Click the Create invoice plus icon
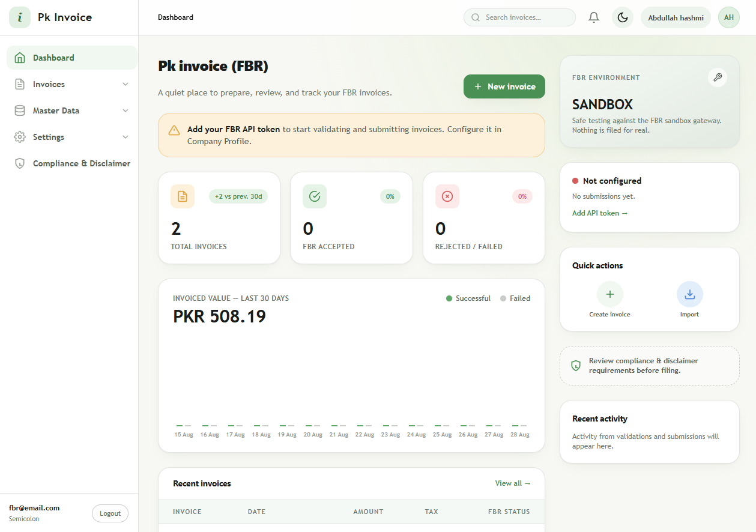Image resolution: width=756 pixels, height=532 pixels. (x=610, y=294)
